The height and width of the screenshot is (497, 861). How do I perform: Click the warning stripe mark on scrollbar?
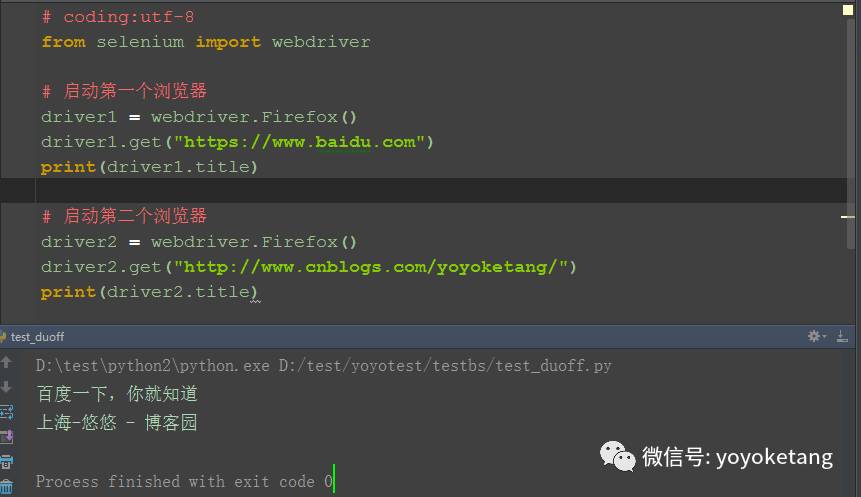pyautogui.click(x=847, y=217)
